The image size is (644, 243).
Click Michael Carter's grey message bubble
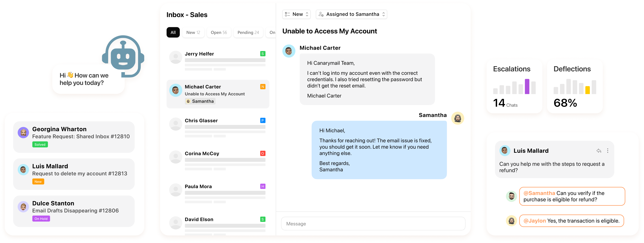click(367, 79)
